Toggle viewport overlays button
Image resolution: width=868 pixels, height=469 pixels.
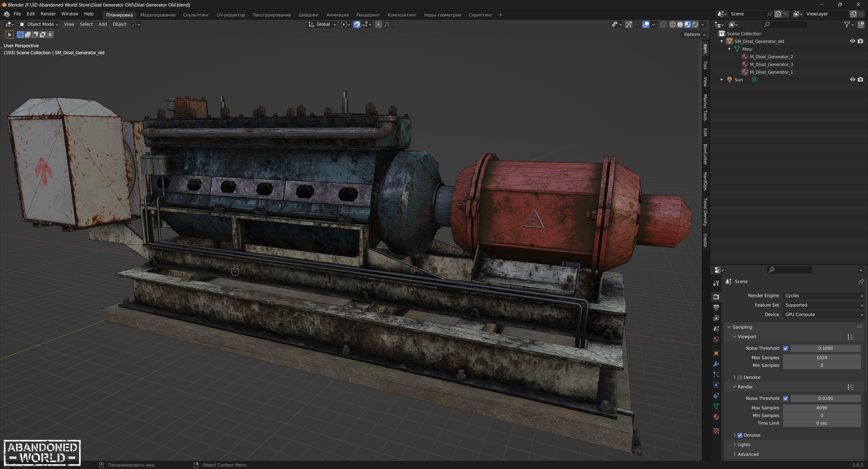coord(646,25)
